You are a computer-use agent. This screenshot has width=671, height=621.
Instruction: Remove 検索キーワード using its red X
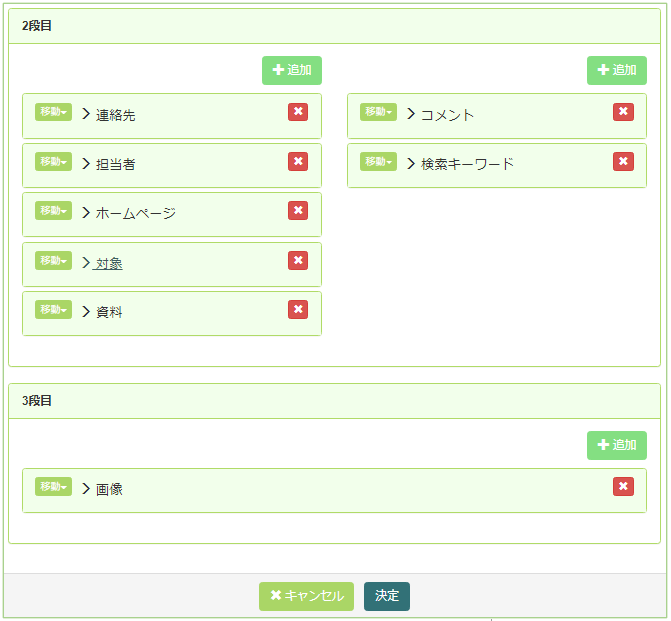[623, 161]
